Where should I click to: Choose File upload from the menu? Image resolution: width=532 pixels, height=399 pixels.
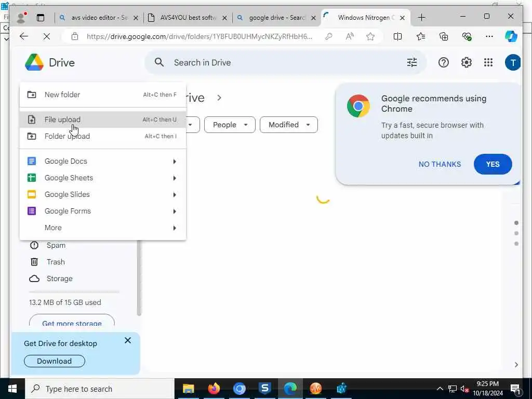pos(103,119)
